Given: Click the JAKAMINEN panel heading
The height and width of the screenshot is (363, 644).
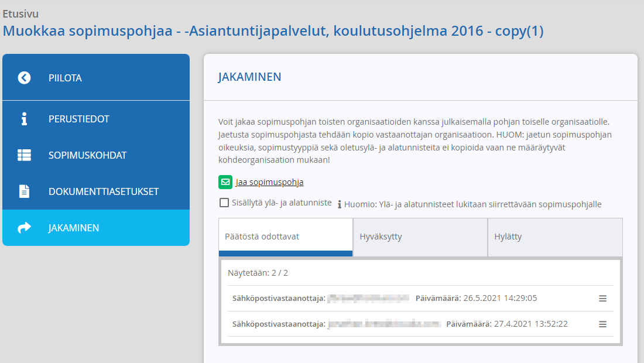Looking at the screenshot, I should (x=250, y=77).
